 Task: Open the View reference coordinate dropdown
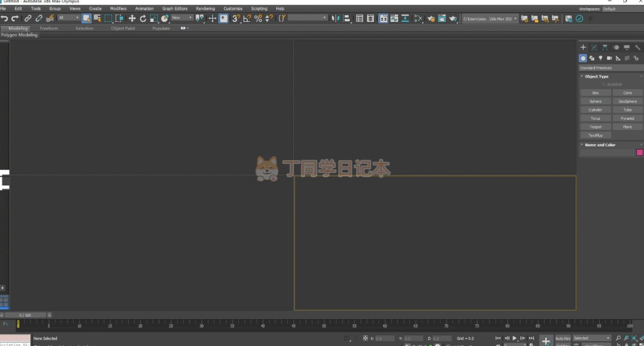tap(182, 18)
